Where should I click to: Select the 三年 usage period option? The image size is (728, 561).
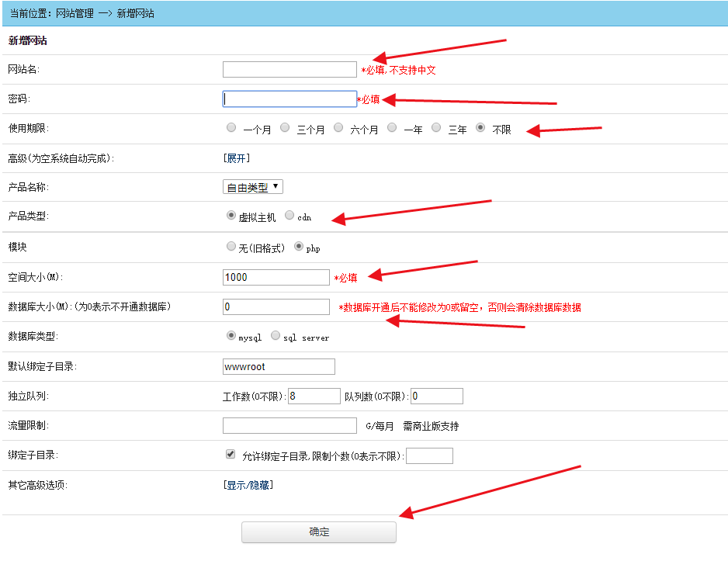436,128
